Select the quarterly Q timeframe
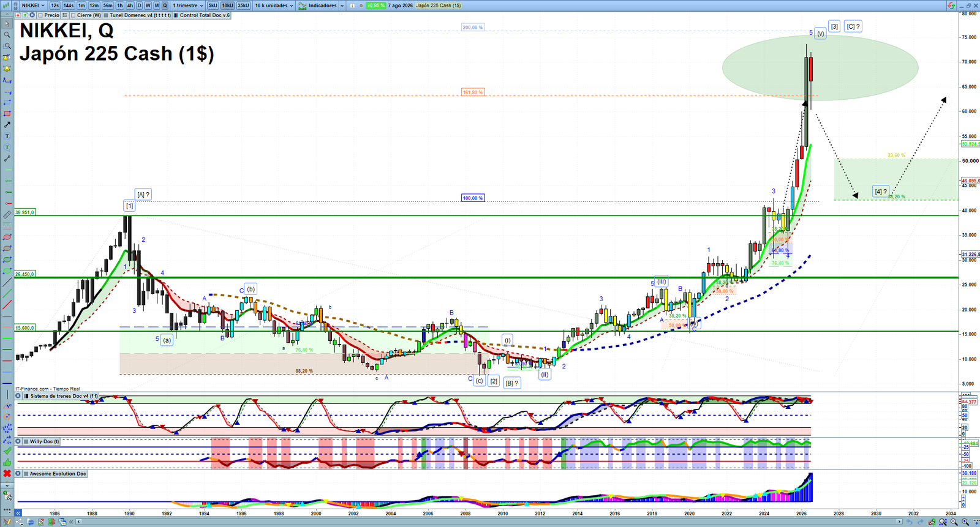Screen dimensions: 980x527 pos(165,6)
